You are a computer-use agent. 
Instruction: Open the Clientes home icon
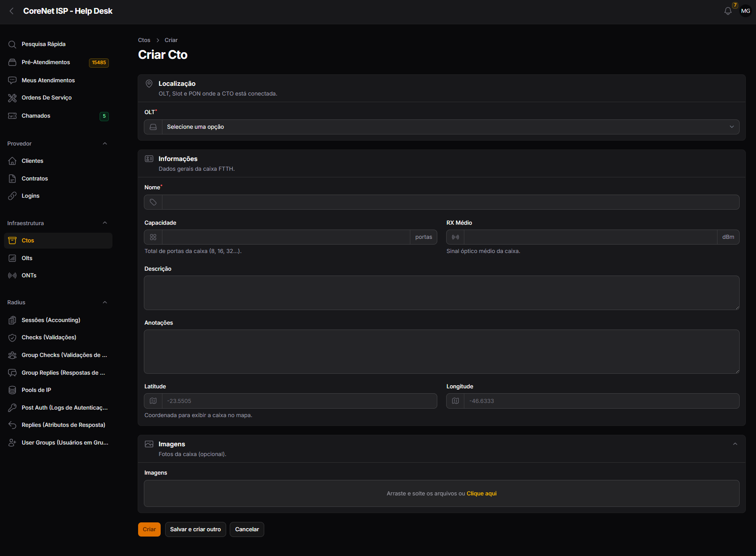tap(12, 161)
